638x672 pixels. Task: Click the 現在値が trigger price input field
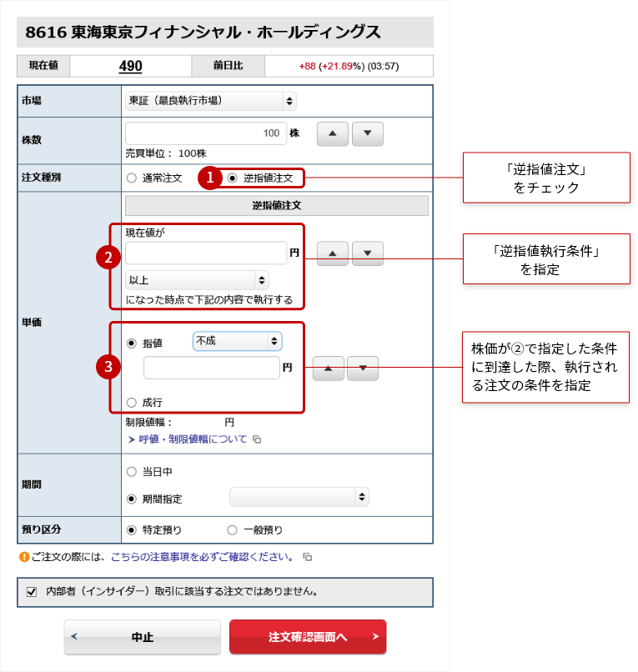point(206,253)
